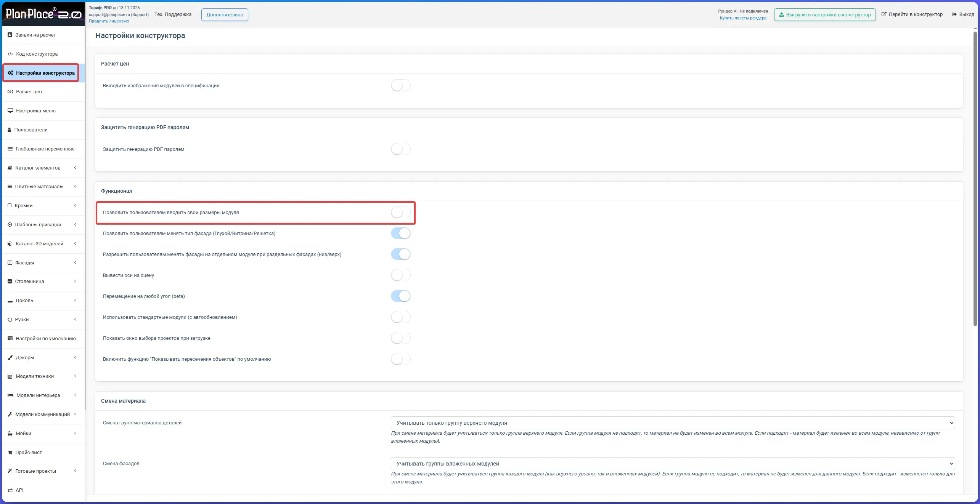
Task: Toggle Показать окно выбора проектов при загрузке
Action: 400,338
